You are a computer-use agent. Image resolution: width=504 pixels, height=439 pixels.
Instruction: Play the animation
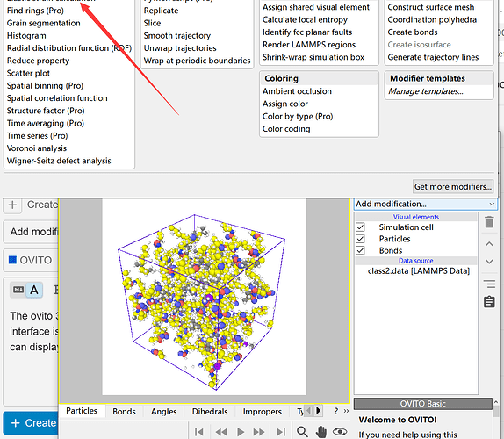[x=240, y=432]
